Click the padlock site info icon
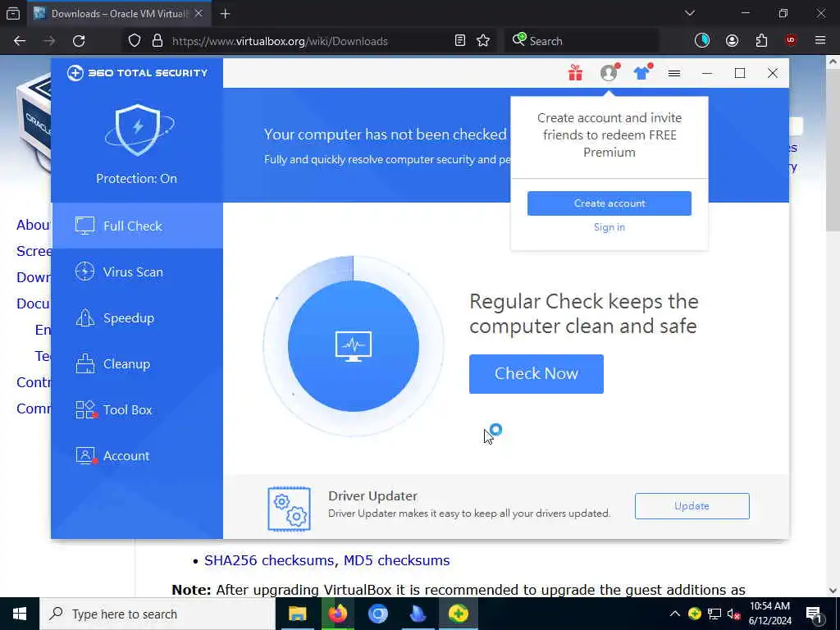 (157, 41)
